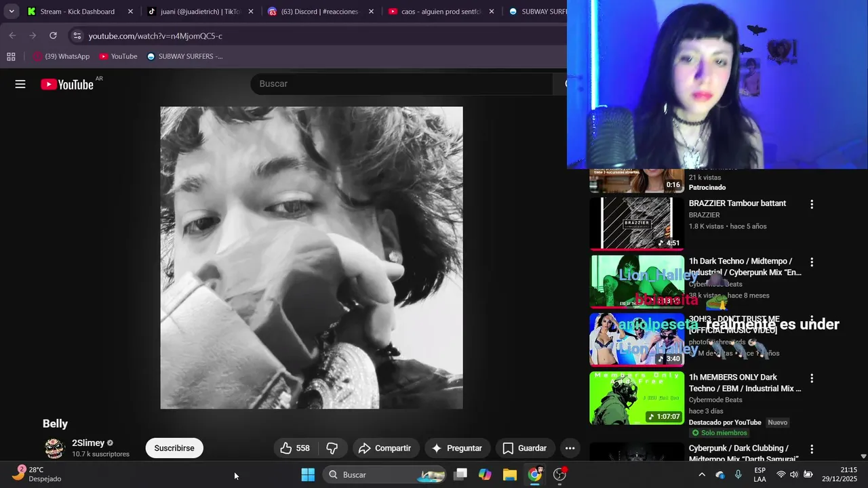
Task: Save the video with Guardar
Action: [x=524, y=448]
